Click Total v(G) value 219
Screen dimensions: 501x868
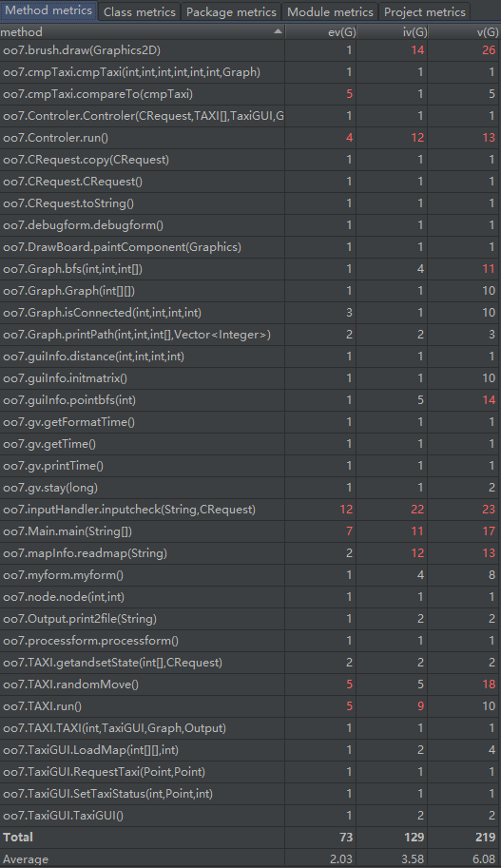pos(485,837)
